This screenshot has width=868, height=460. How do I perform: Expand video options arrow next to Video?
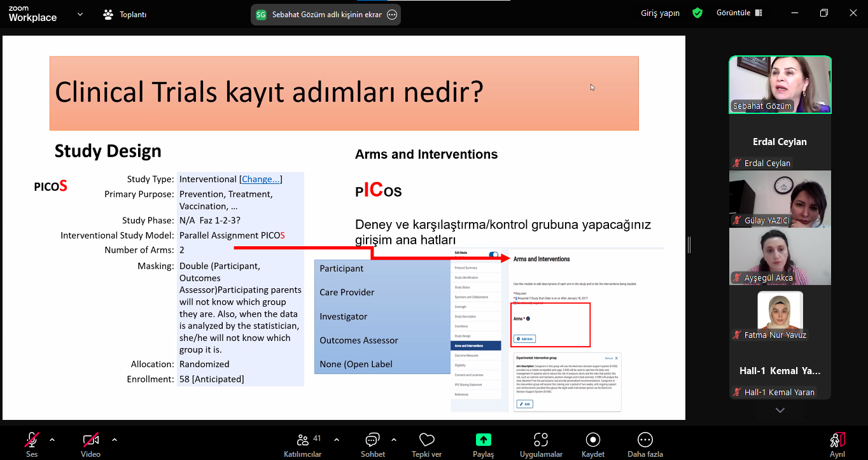click(x=115, y=439)
